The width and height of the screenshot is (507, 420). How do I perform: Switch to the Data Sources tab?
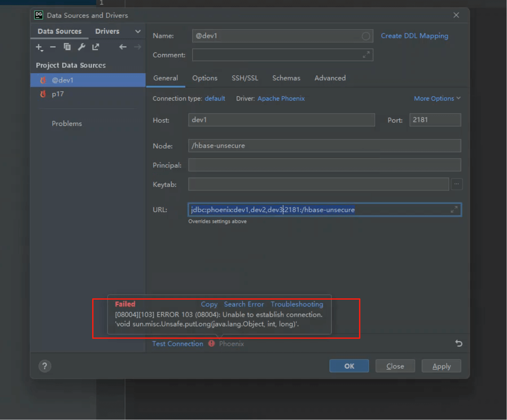(60, 31)
